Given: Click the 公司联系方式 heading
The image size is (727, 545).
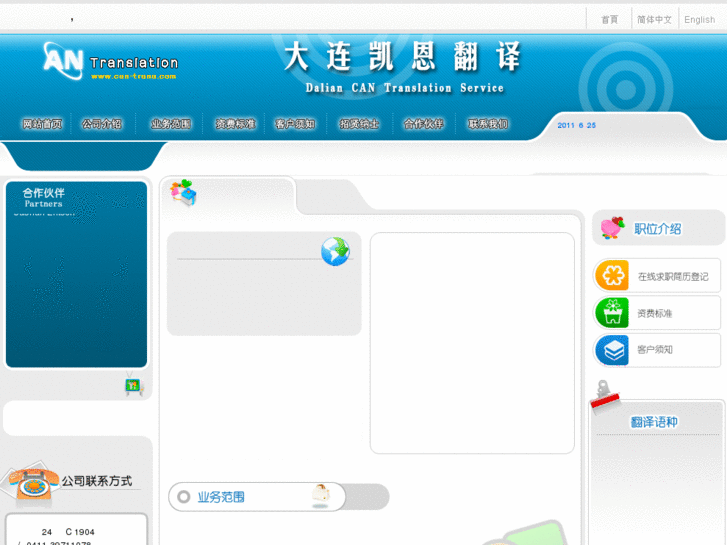Looking at the screenshot, I should pos(96,481).
